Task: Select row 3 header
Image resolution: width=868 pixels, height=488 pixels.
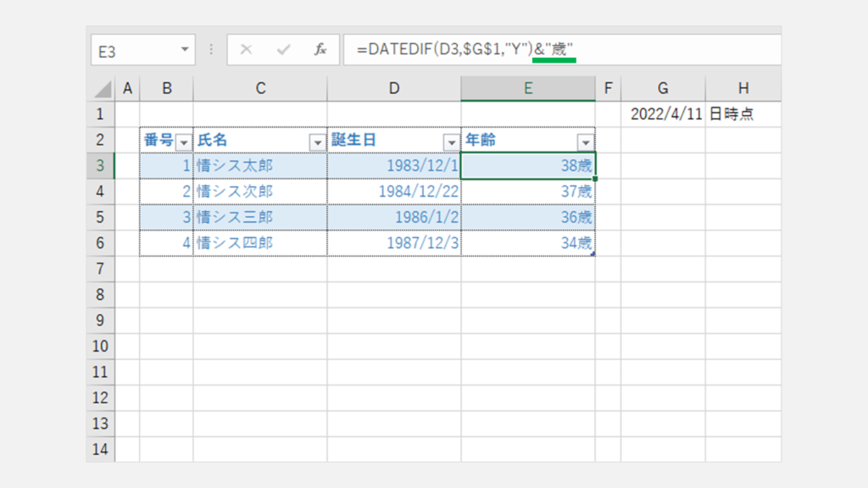Action: point(101,166)
